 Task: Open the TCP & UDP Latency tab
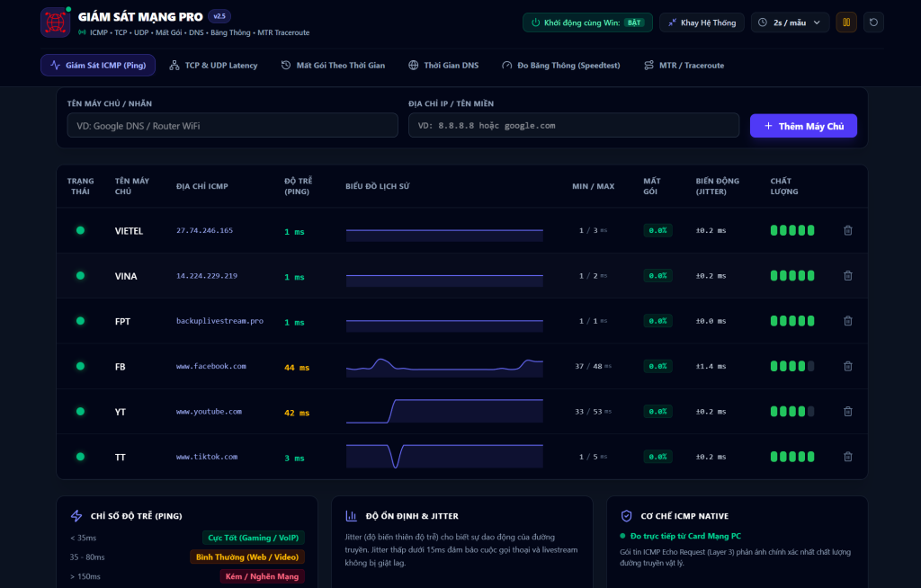pyautogui.click(x=214, y=66)
